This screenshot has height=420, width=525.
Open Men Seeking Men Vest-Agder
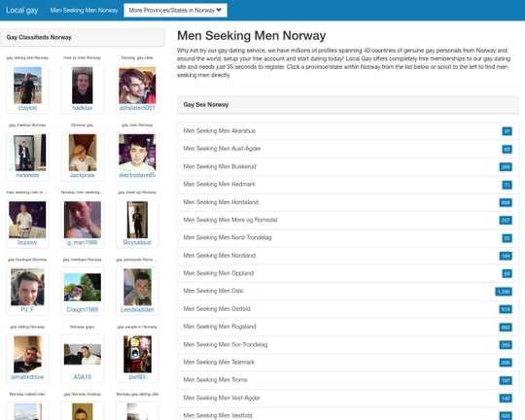[x=348, y=398]
